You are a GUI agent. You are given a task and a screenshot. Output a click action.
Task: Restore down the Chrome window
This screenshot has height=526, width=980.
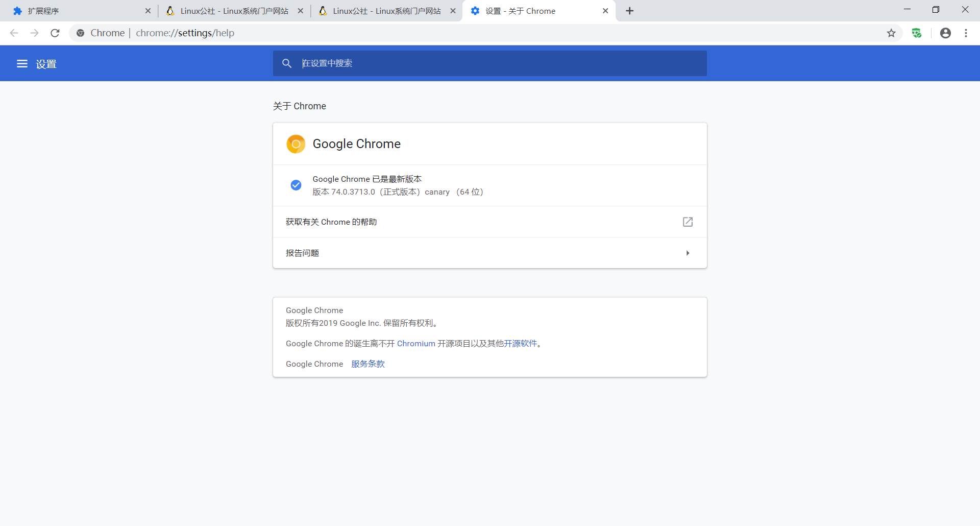(936, 10)
